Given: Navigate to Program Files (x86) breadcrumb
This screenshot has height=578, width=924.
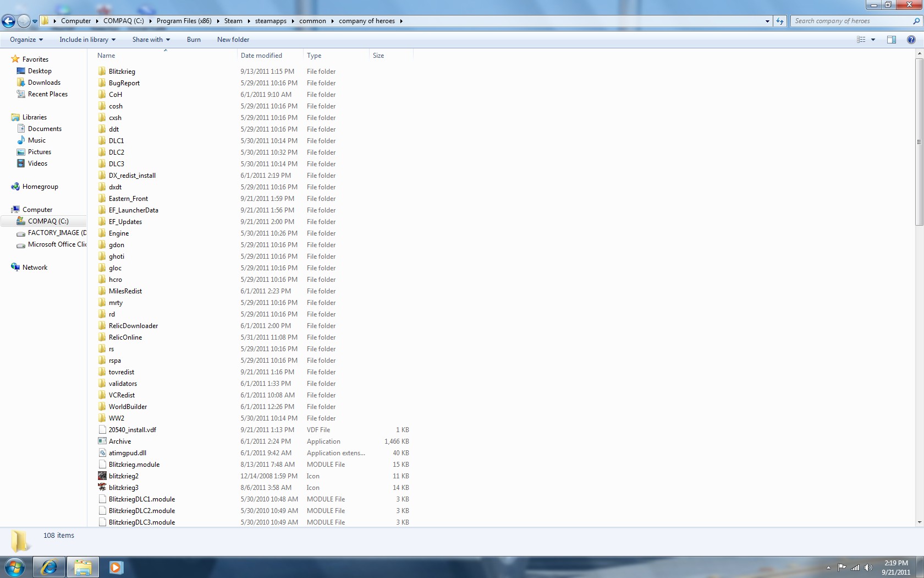Looking at the screenshot, I should tap(184, 21).
